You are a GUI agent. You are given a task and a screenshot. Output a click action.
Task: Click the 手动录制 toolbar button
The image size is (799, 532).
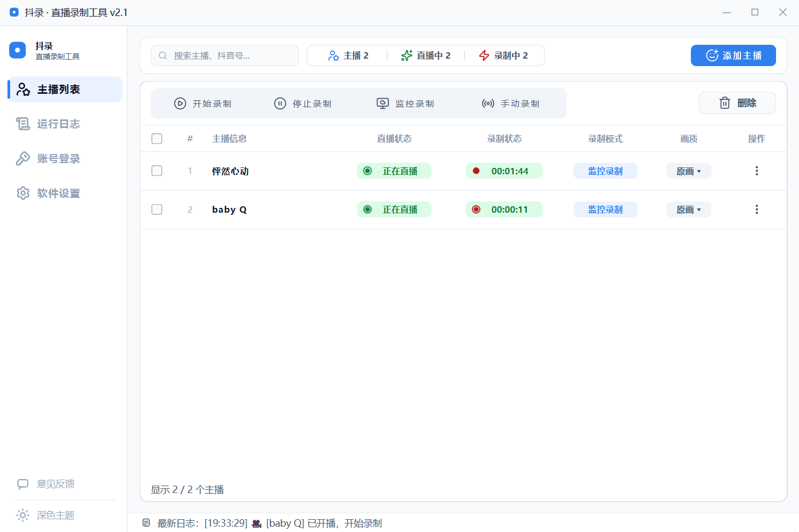[x=510, y=103]
